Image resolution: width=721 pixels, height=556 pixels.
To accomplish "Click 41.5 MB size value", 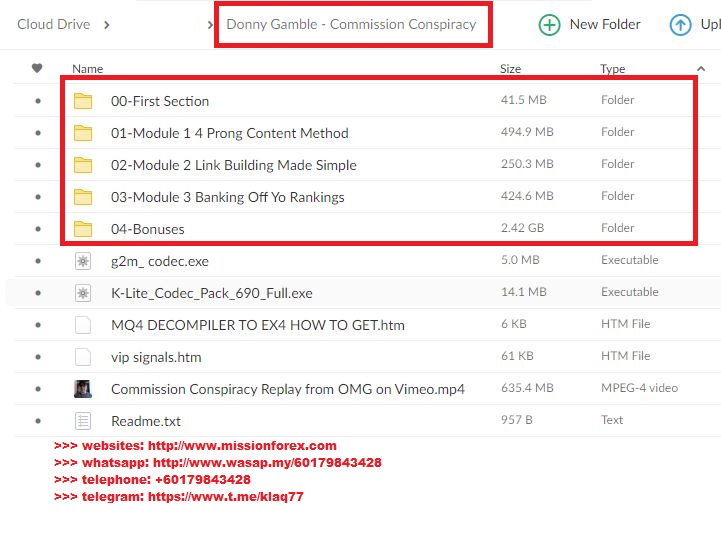I will click(524, 100).
